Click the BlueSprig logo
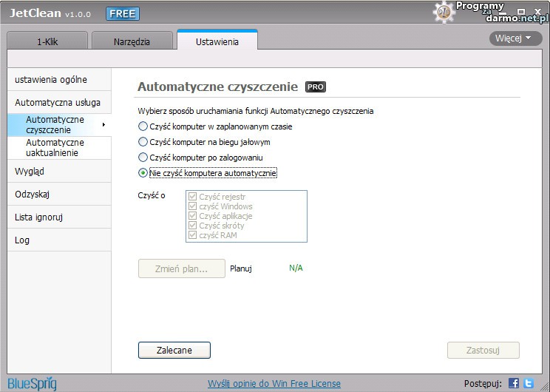The image size is (550, 392). point(33,383)
